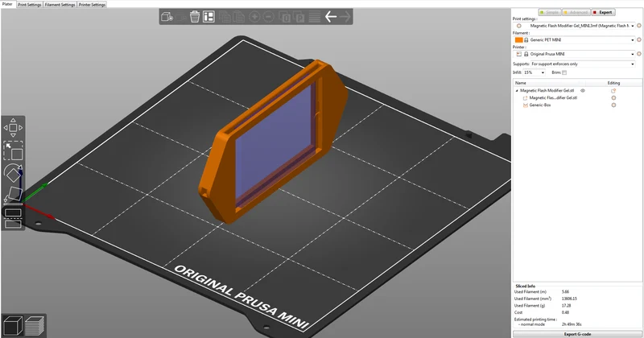This screenshot has width=644, height=338.
Task: Click editing icon for the top-level object row
Action: pos(613,91)
